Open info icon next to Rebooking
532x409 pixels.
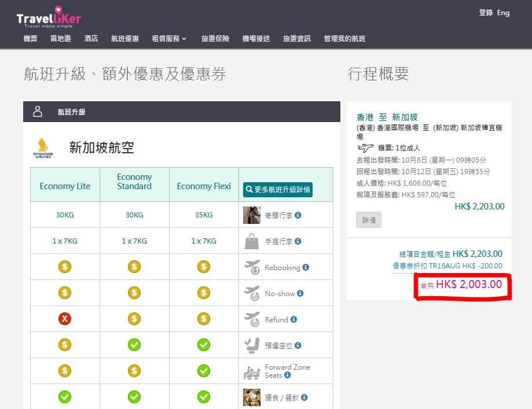coord(306,267)
